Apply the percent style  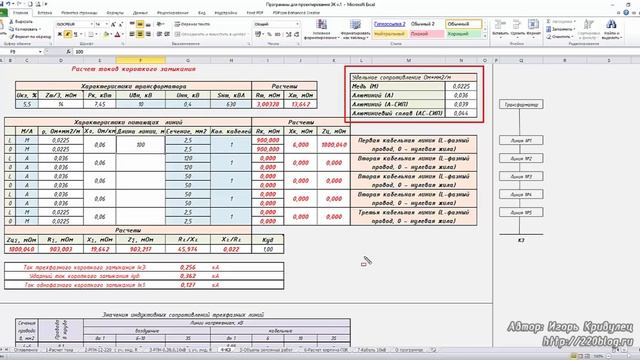pyautogui.click(x=269, y=34)
